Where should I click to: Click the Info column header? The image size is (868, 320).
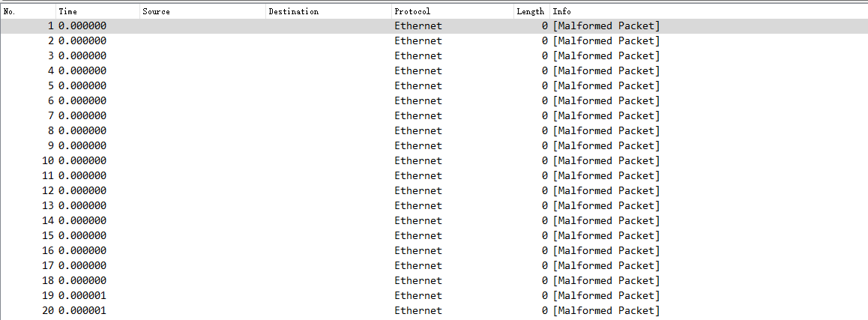[x=708, y=12]
